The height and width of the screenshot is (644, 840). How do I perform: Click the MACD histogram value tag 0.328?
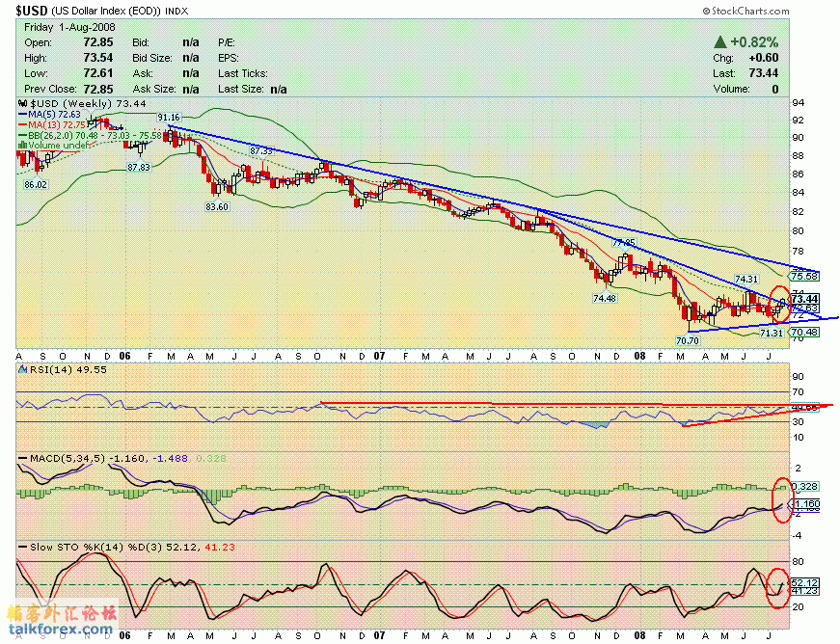(x=804, y=487)
